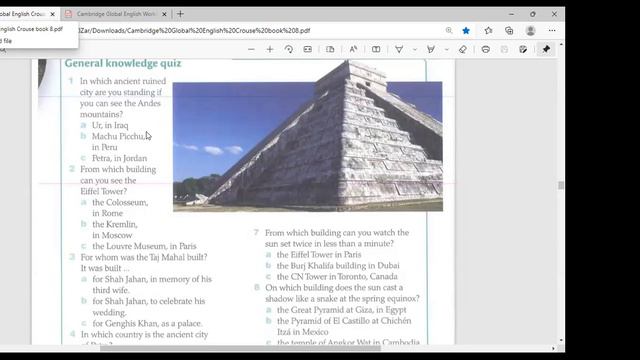Image resolution: width=640 pixels, height=360 pixels.
Task: Click the horizontal scrollbar thumb
Action: click(240, 348)
